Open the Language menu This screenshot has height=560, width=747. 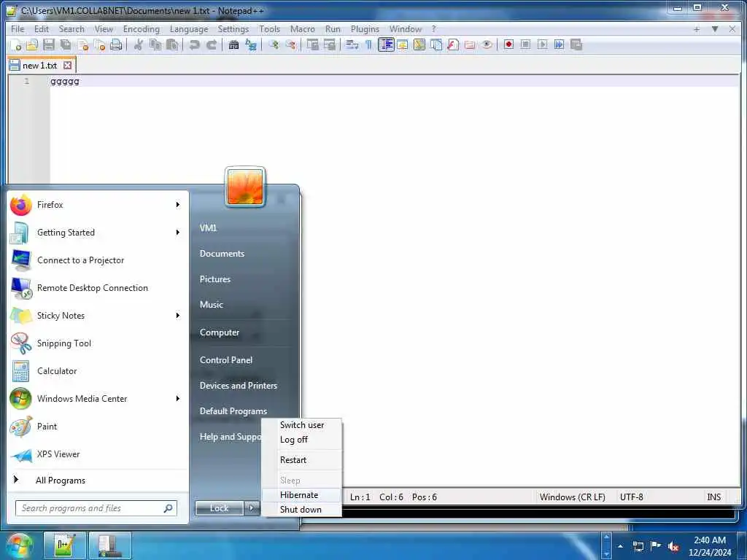(189, 29)
